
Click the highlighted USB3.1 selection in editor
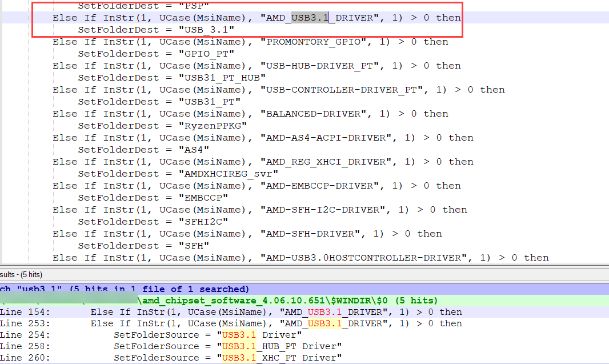[310, 18]
